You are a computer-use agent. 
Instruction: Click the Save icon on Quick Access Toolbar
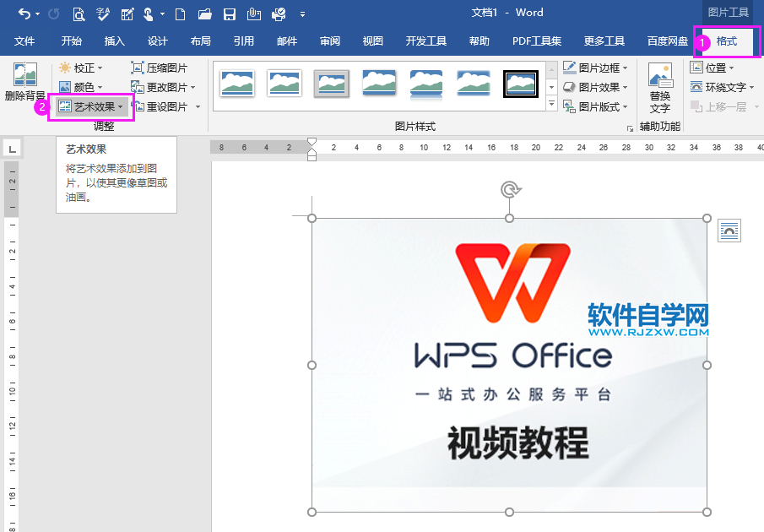(229, 14)
